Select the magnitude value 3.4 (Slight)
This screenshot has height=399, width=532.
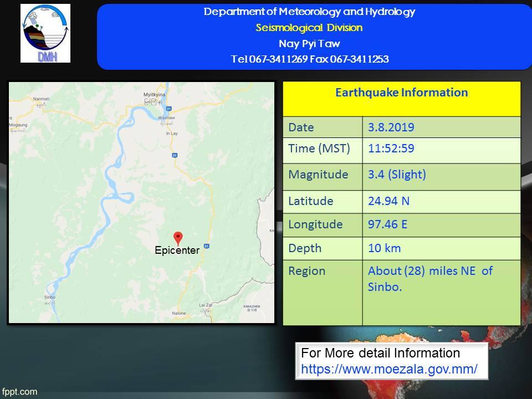(x=397, y=175)
